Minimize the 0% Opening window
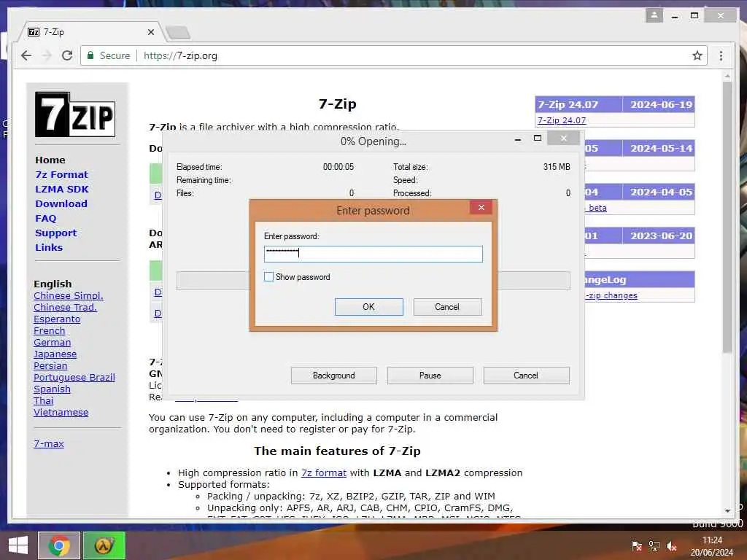The image size is (747, 560). click(x=517, y=139)
